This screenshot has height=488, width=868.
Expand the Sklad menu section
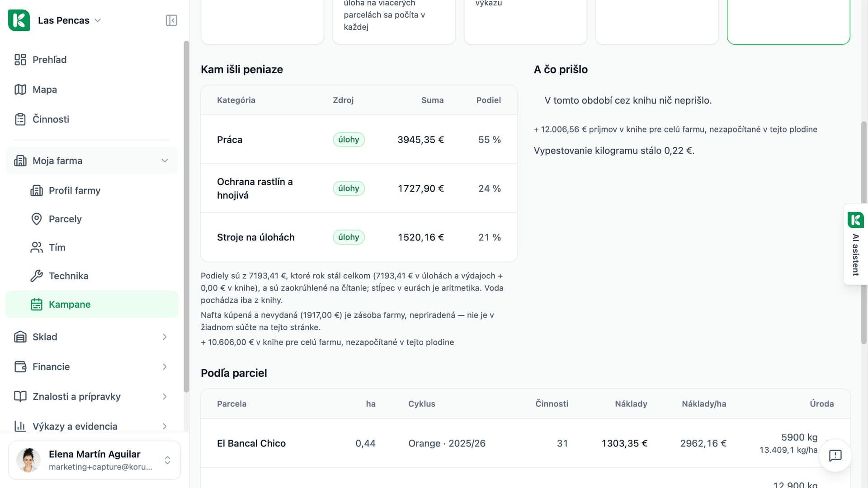click(x=92, y=337)
